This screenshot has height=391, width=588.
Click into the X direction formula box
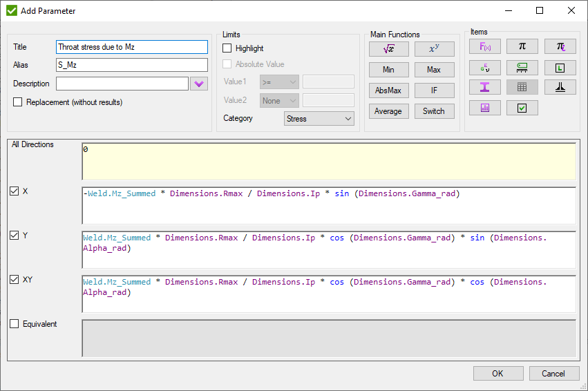(328, 205)
